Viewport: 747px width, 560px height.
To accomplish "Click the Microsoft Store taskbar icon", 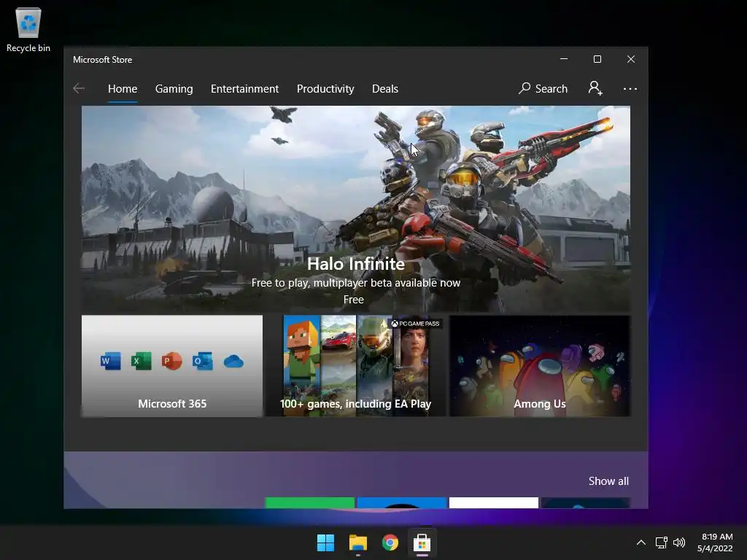I will [x=422, y=542].
